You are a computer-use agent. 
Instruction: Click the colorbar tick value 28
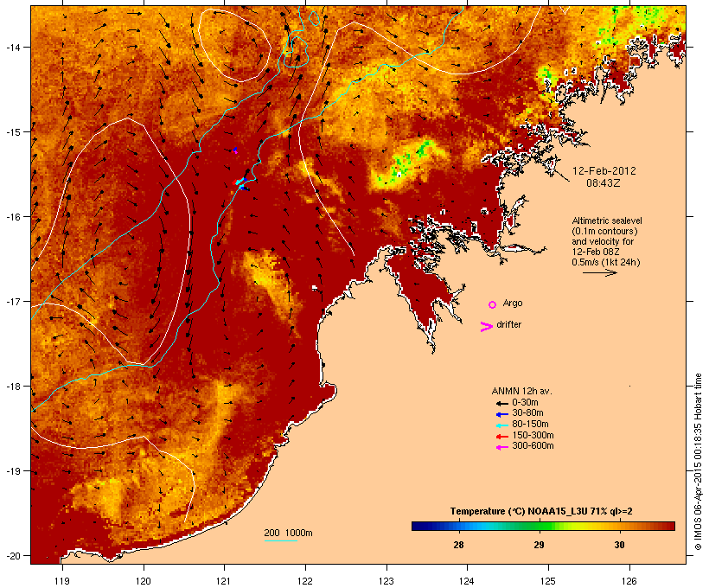coord(458,545)
